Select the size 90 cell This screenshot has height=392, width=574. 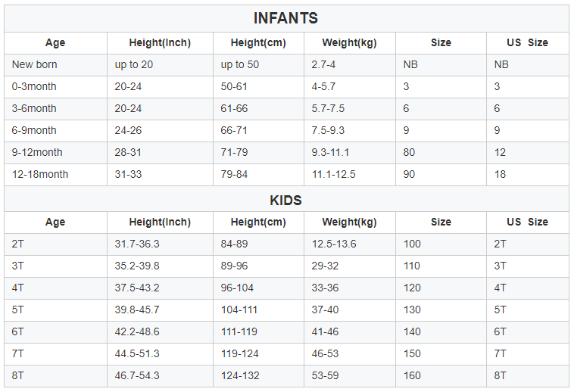pos(410,175)
